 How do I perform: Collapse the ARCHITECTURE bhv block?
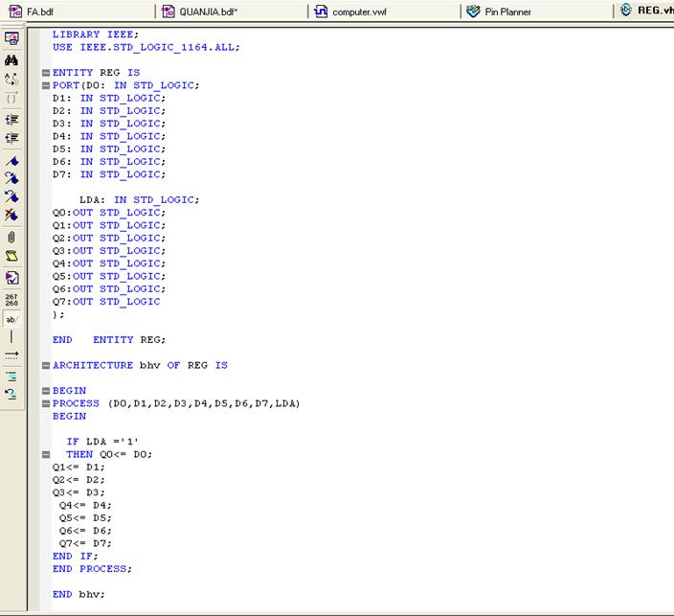click(45, 365)
